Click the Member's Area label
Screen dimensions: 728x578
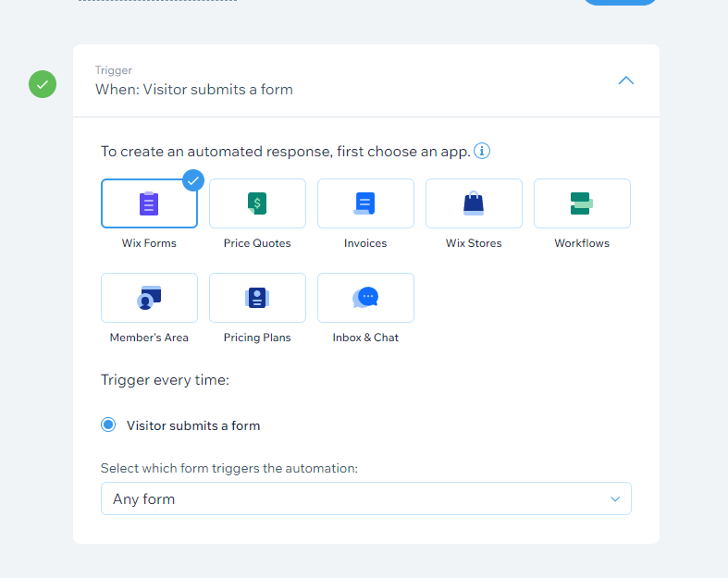(x=149, y=338)
